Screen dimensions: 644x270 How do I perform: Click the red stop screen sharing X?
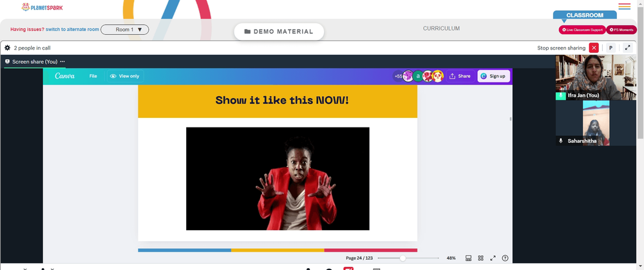[x=594, y=48]
